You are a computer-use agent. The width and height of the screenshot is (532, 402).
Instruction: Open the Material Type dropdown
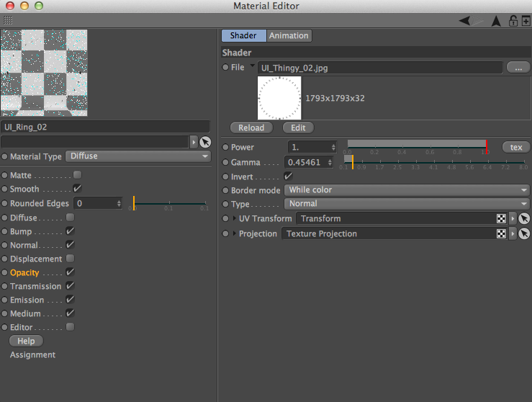(138, 156)
